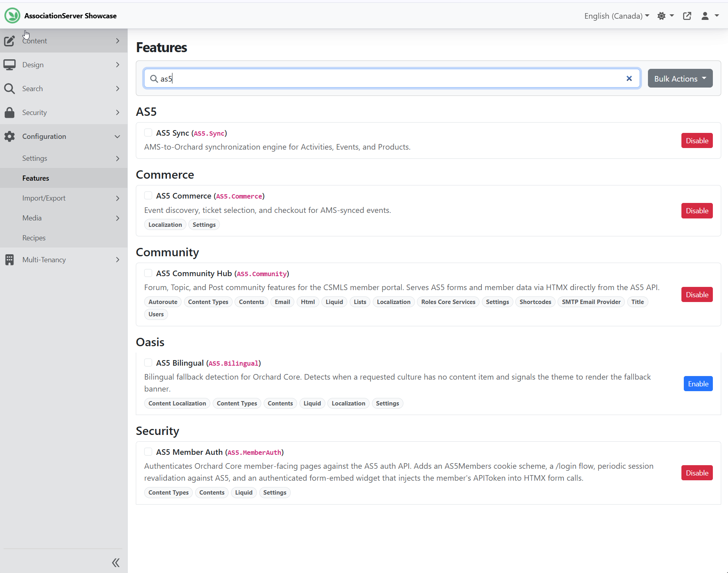Clear the search using the X icon

coord(629,78)
